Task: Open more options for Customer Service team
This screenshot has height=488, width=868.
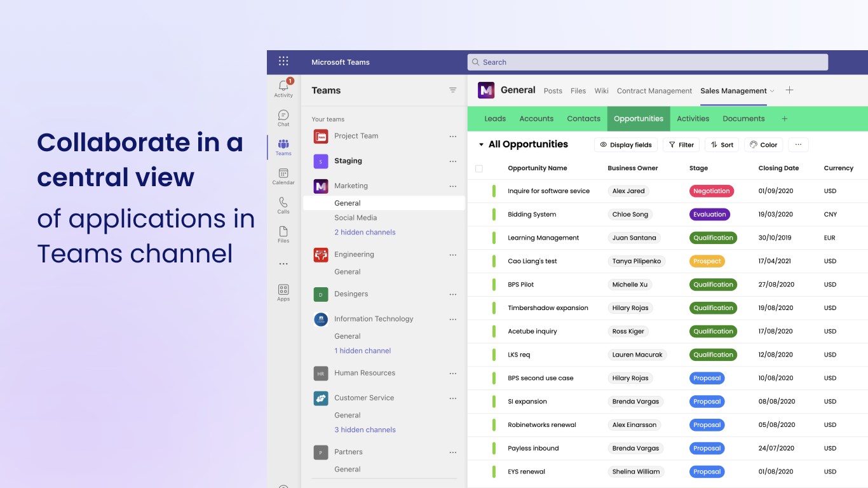Action: point(453,398)
